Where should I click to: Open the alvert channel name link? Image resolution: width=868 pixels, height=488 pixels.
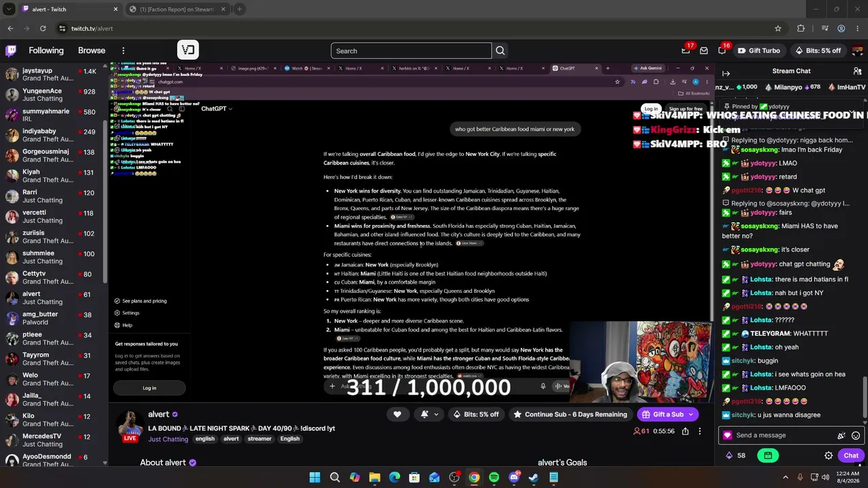click(x=159, y=414)
